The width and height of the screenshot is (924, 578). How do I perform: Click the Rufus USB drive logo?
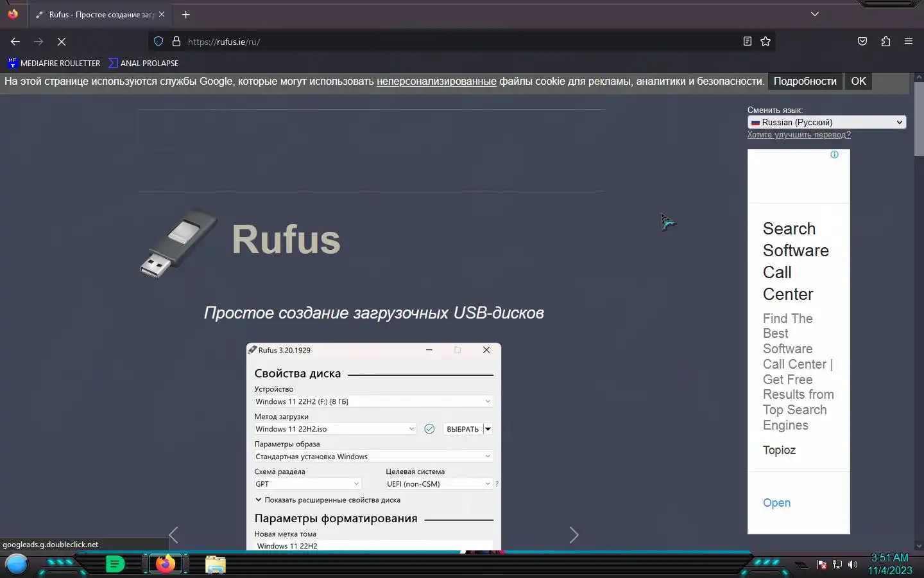(x=178, y=243)
